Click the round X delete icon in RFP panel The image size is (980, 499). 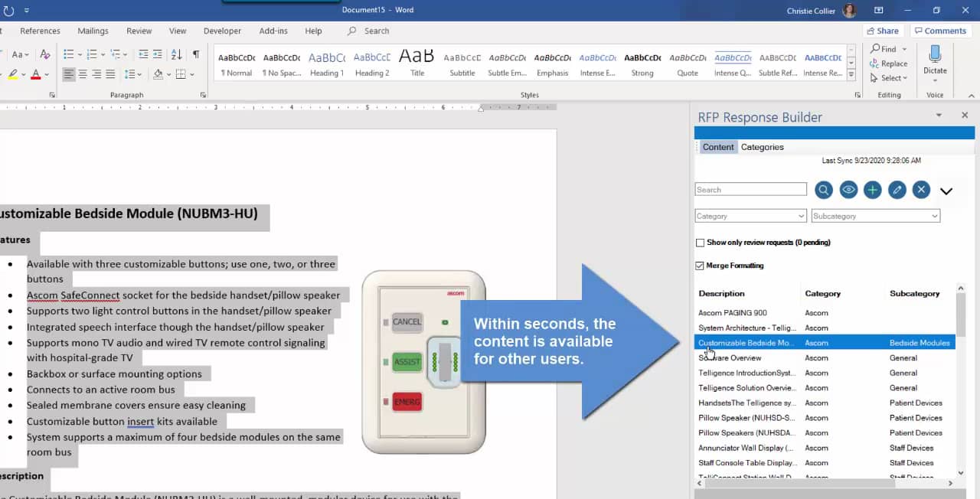coord(922,190)
